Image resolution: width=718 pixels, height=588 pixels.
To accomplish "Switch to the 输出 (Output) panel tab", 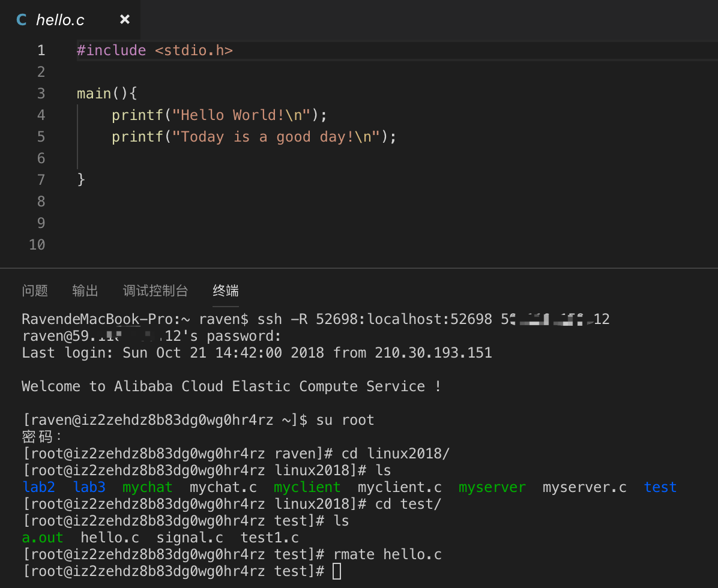I will pyautogui.click(x=85, y=290).
